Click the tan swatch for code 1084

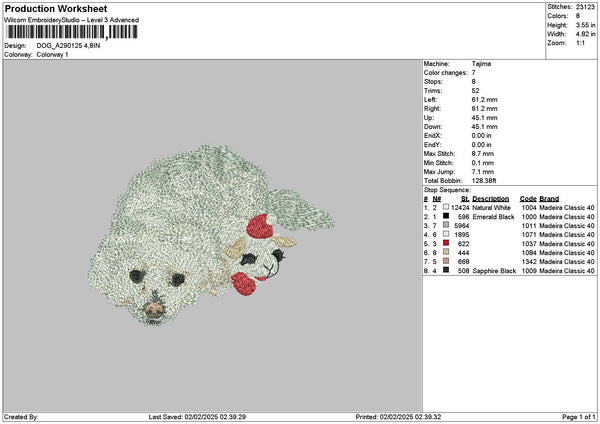point(444,252)
